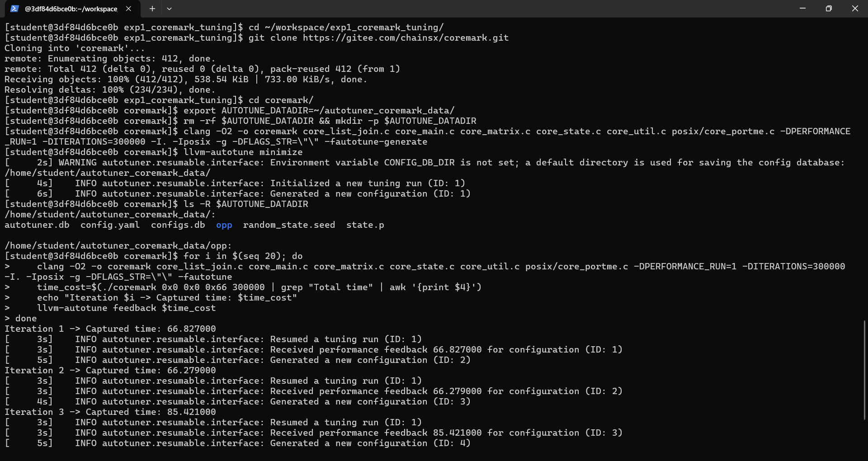The width and height of the screenshot is (868, 461).
Task: Close the ~/workspace terminal tab
Action: 129,9
